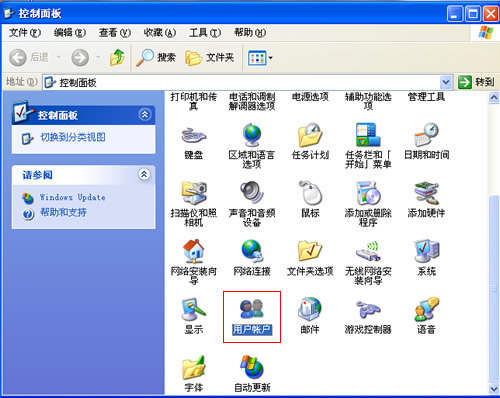This screenshot has height=398, width=500.
Task: Open 区域和语言选项 globe icon
Action: [x=252, y=135]
